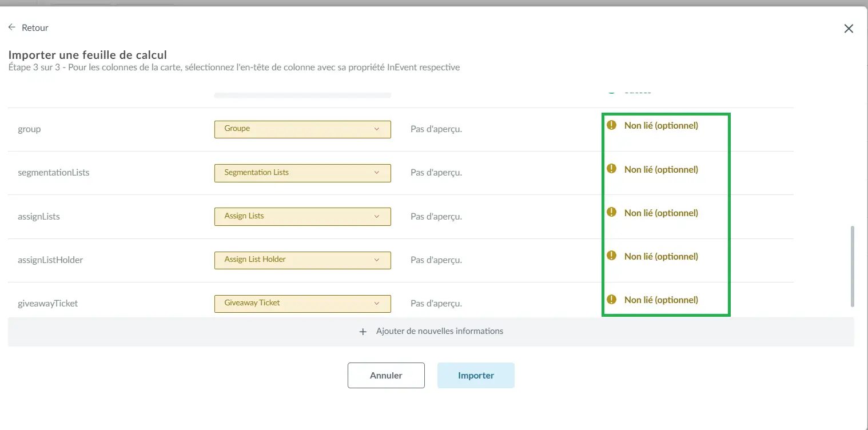The width and height of the screenshot is (868, 430).
Task: Open the Giveaway Ticket dropdown
Action: (302, 303)
